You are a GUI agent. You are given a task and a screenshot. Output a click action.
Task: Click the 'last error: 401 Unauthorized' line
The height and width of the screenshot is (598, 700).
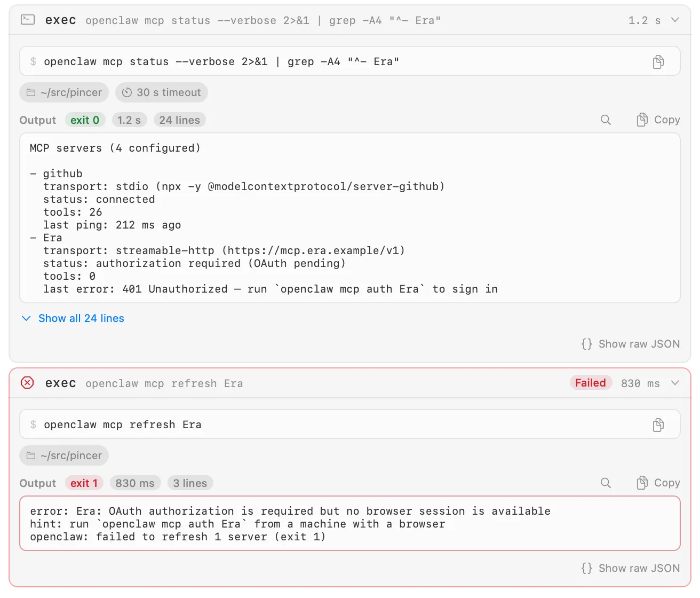pos(271,289)
